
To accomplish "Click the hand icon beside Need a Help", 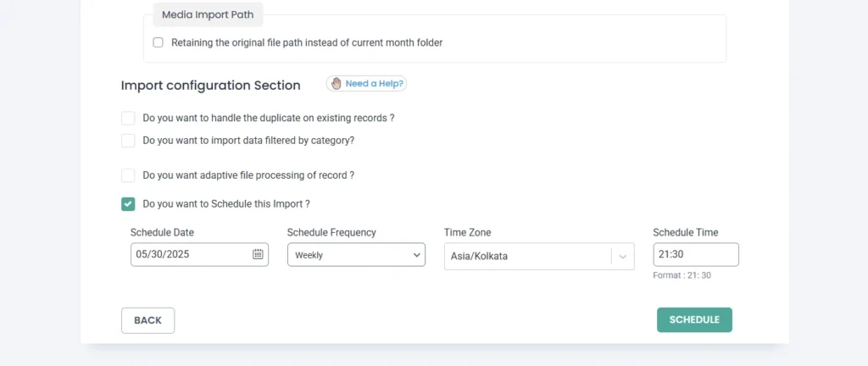I will [336, 84].
